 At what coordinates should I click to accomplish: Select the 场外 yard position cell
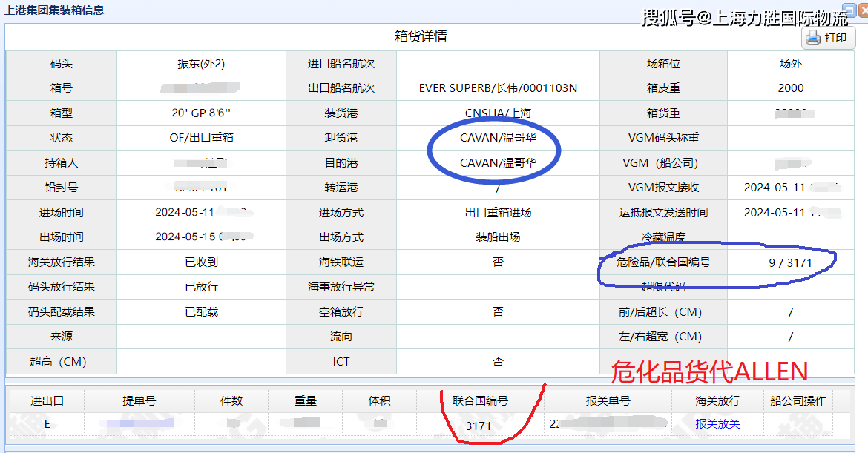pyautogui.click(x=791, y=63)
